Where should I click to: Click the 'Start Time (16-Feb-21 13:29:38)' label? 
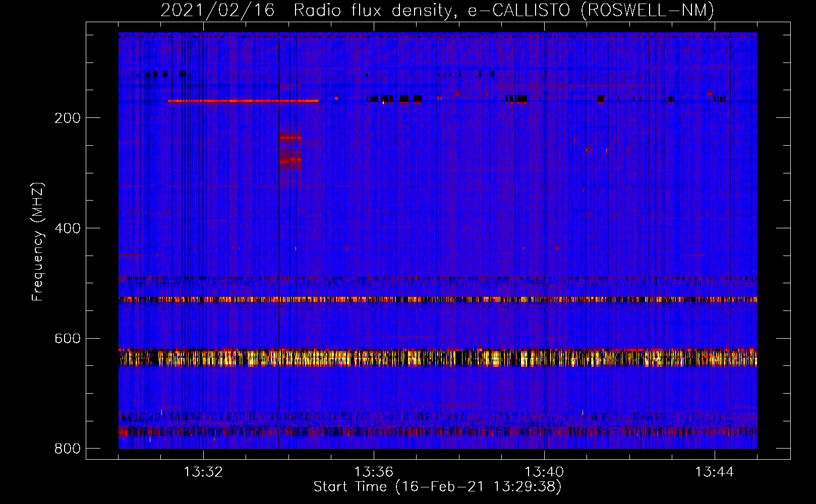[x=437, y=487]
